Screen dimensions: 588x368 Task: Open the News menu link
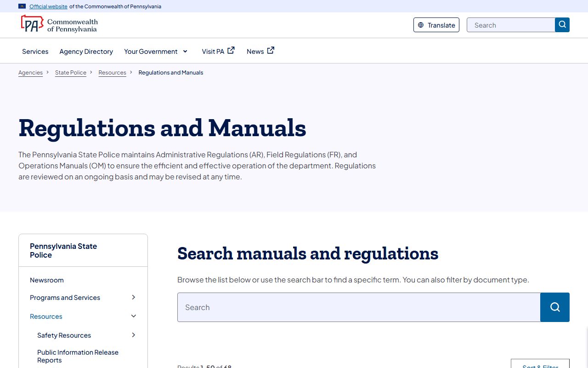pos(255,52)
